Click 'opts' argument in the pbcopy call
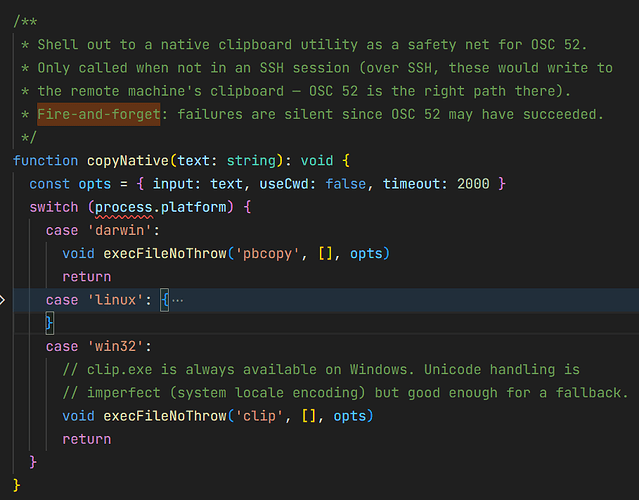 366,254
